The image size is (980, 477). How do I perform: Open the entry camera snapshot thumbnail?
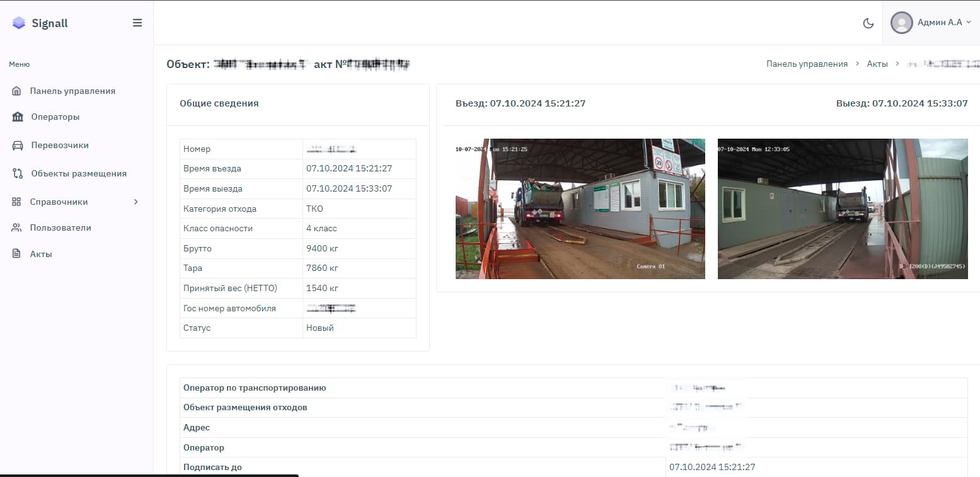pos(580,209)
